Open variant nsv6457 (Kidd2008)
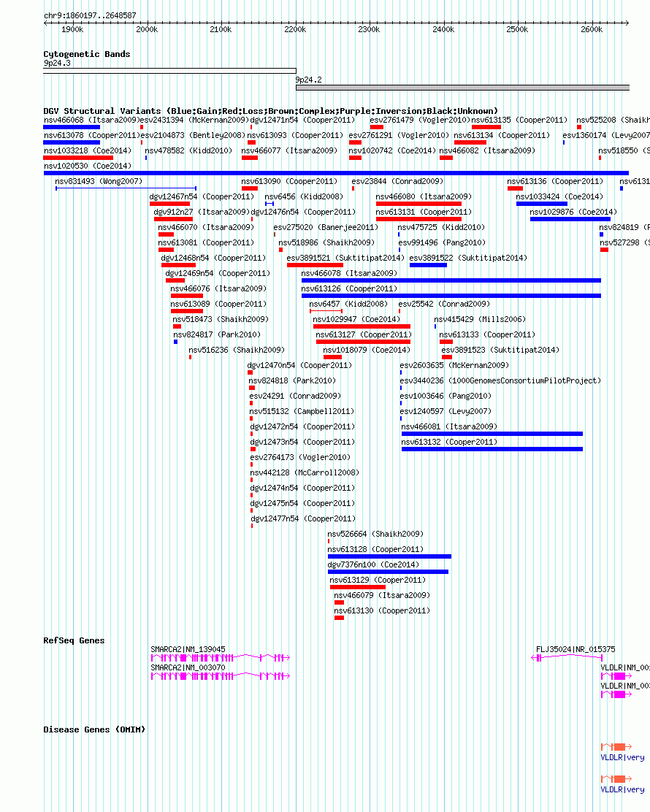The image size is (650, 812). [x=348, y=304]
